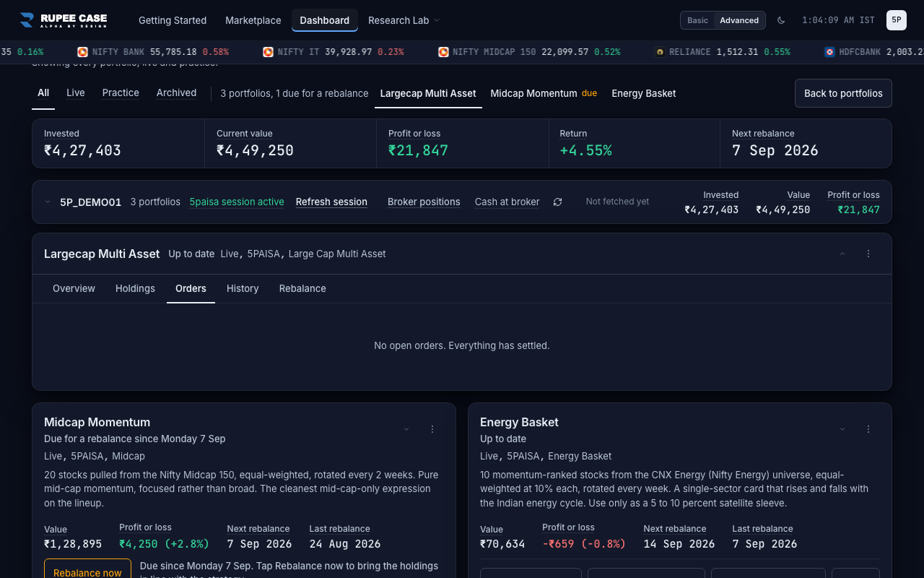Image resolution: width=924 pixels, height=578 pixels.
Task: Expand the Energy Basket card
Action: coord(842,429)
